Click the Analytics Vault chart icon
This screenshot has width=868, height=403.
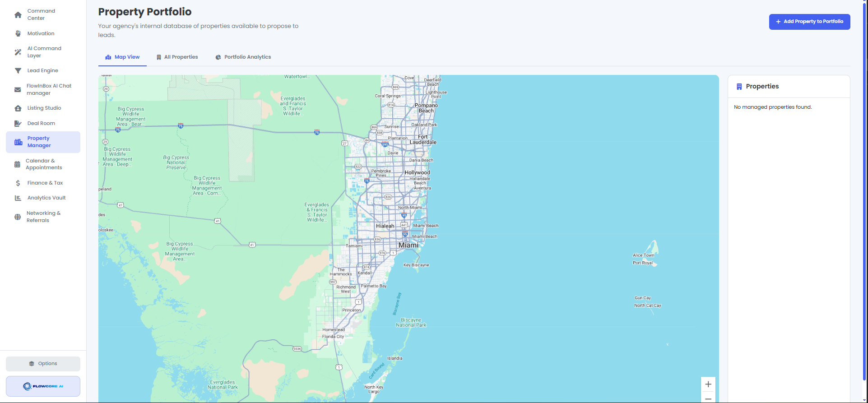coord(18,198)
